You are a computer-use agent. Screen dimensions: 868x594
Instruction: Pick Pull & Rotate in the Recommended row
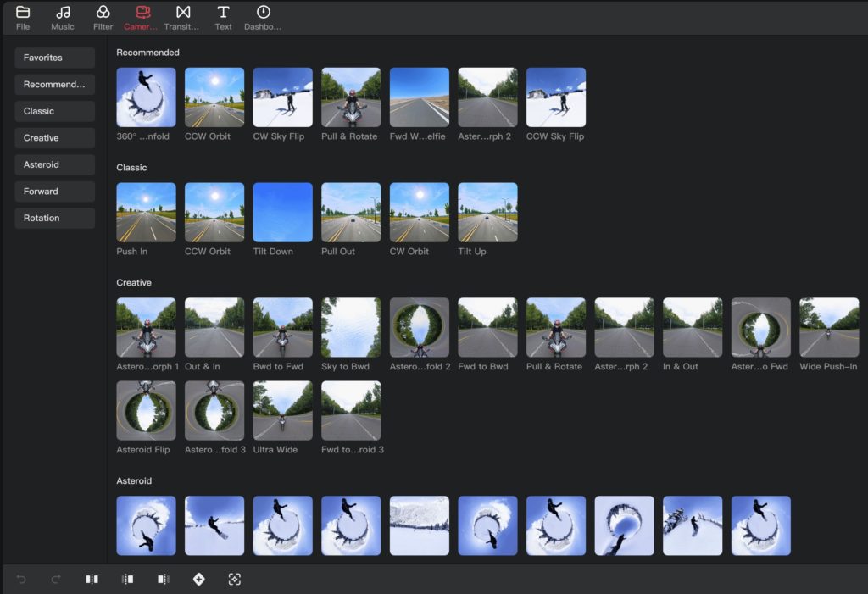351,97
